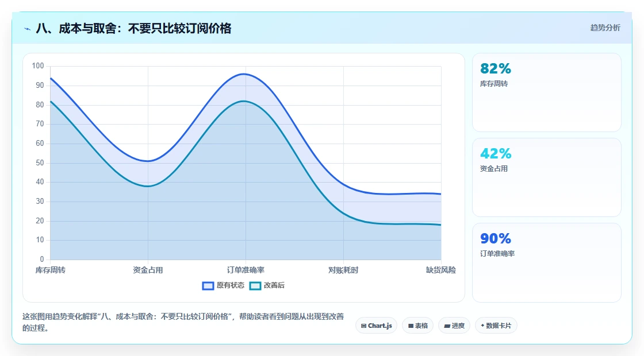Screen dimensions: 644x356
Task: Click the 80 y-axis value
Action: [40, 105]
